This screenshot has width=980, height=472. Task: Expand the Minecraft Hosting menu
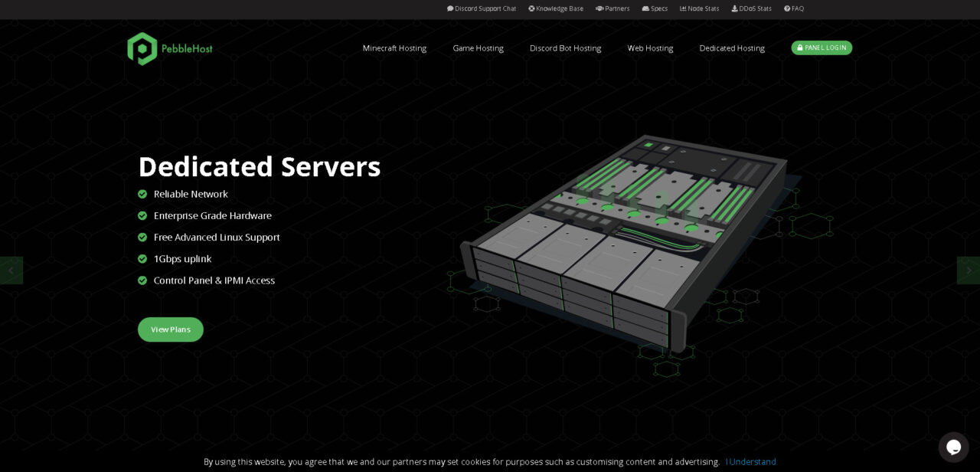pyautogui.click(x=394, y=48)
